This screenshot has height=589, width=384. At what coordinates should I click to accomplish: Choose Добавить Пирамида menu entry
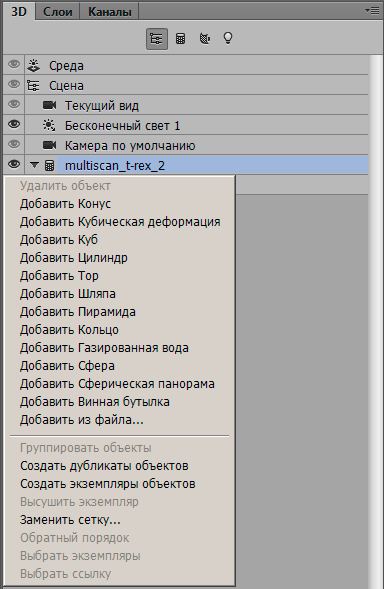click(x=119, y=312)
